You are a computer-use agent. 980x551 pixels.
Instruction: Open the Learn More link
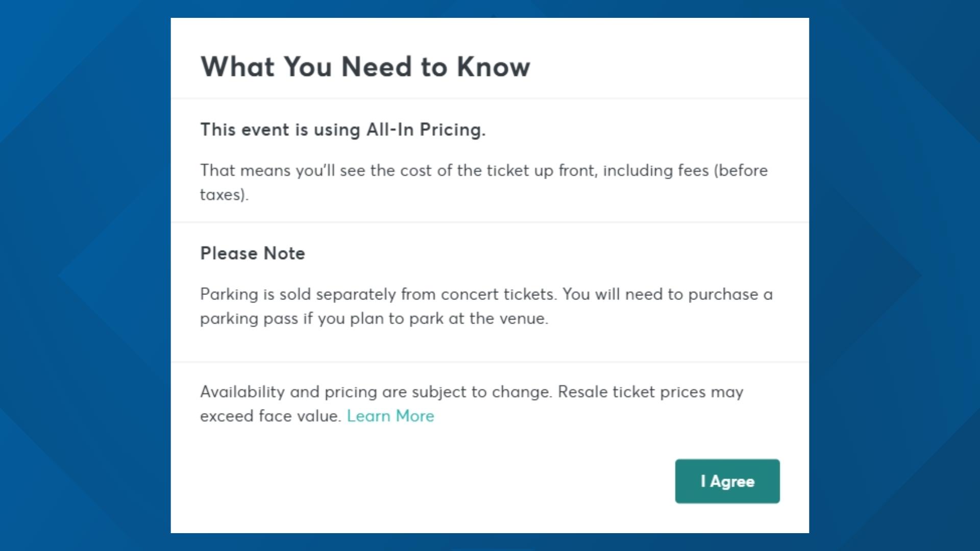pyautogui.click(x=390, y=416)
